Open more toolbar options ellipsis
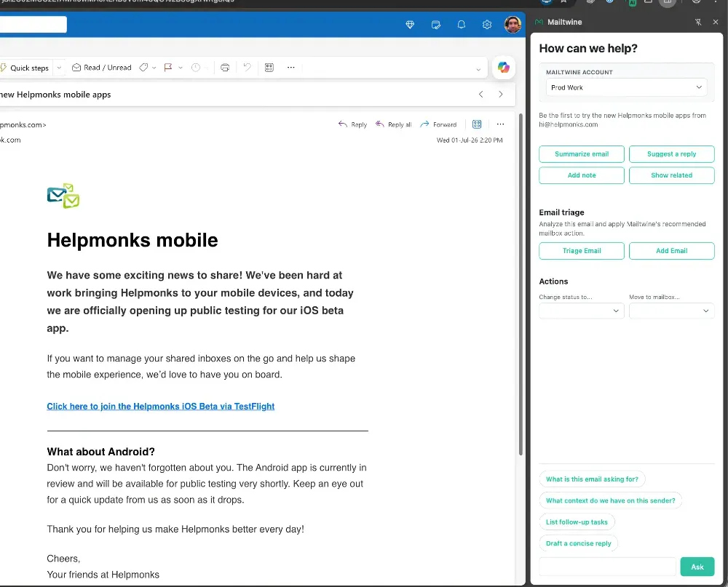The height and width of the screenshot is (587, 728). [x=290, y=68]
